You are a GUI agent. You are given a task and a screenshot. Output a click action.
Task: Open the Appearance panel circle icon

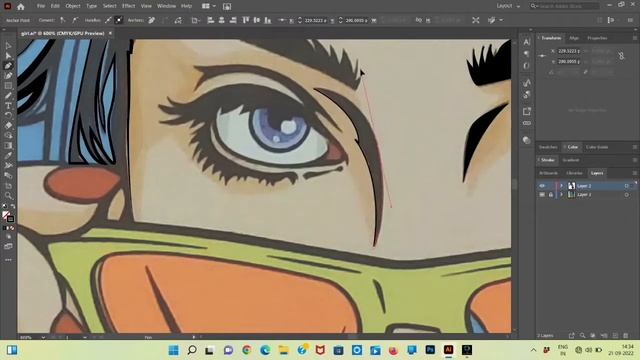point(527,140)
